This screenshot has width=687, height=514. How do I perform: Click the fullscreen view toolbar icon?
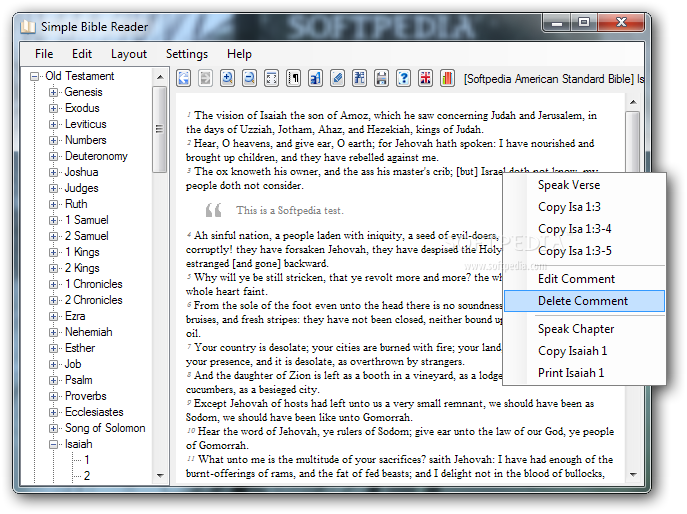(x=272, y=78)
